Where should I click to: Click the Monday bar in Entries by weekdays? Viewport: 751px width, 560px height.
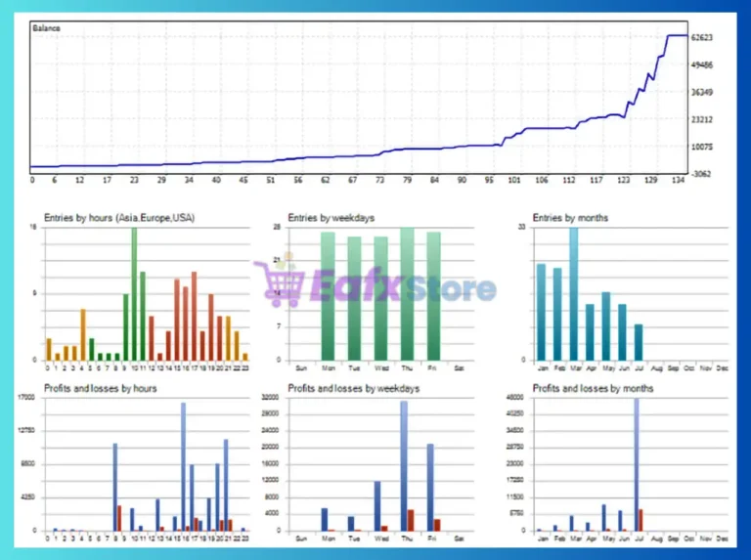click(329, 296)
